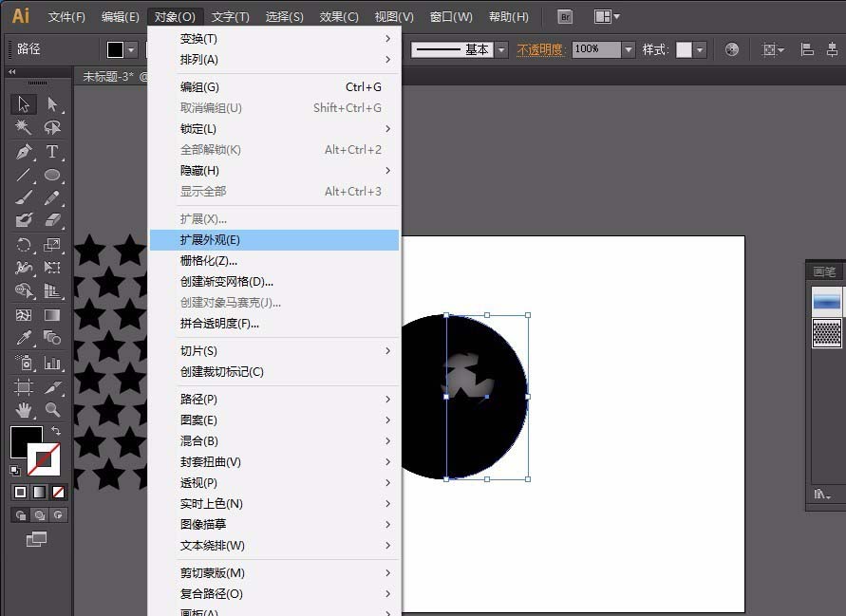Open the 样式 style dropdown
The width and height of the screenshot is (846, 616).
(x=701, y=49)
